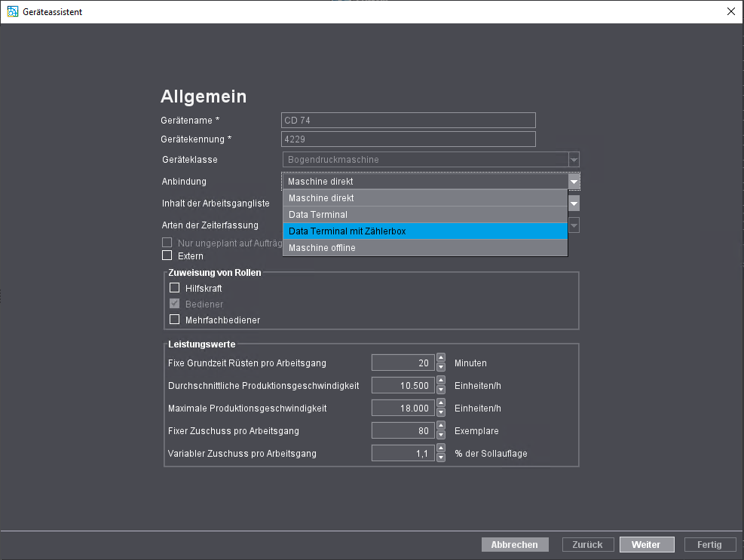The width and height of the screenshot is (744, 560).
Task: Decrease Durchschnittliche Produktionsgeschwindigkeit with down arrow
Action: tap(441, 390)
